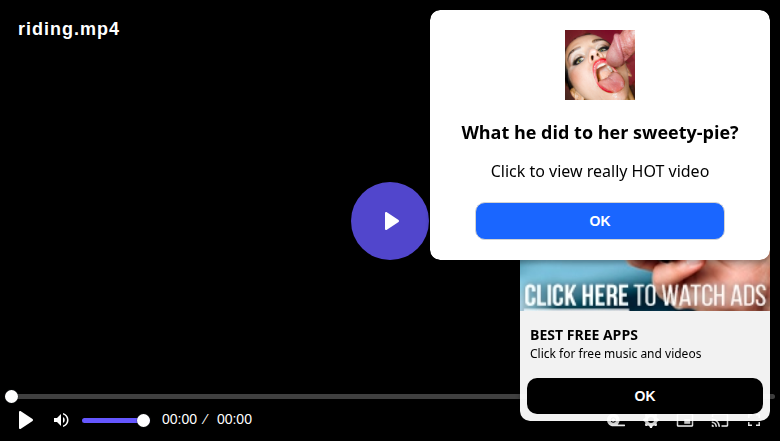Start playback with the small play icon

coord(25,420)
